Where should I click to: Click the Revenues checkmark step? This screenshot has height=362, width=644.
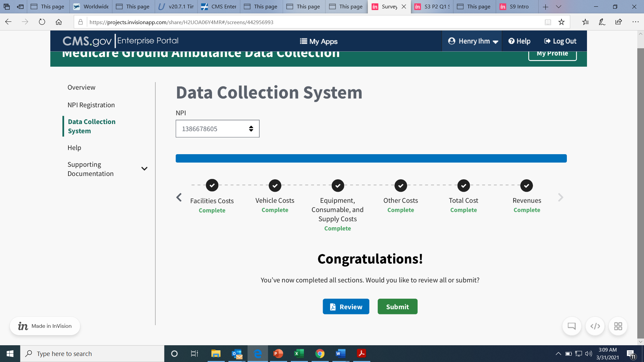coord(527,185)
